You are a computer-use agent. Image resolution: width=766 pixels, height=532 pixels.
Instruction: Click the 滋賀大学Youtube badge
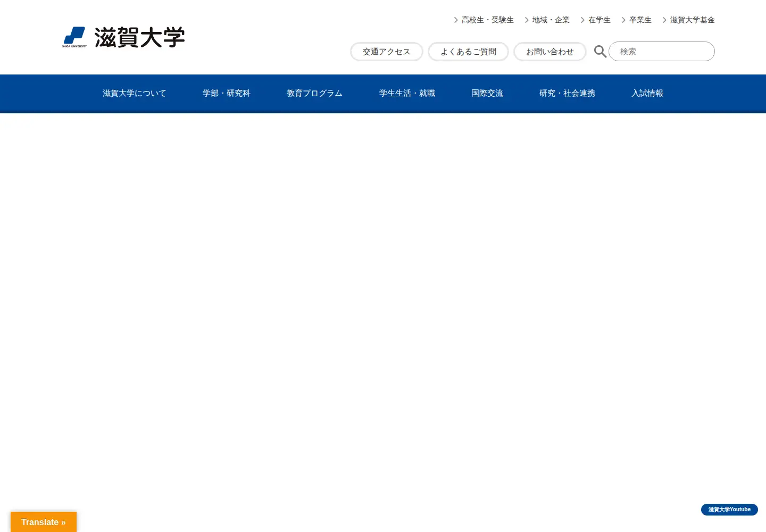point(729,510)
